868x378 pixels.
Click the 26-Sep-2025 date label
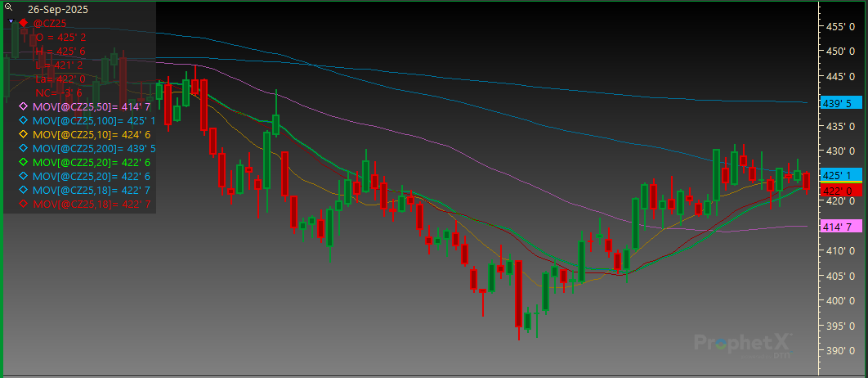[58, 9]
